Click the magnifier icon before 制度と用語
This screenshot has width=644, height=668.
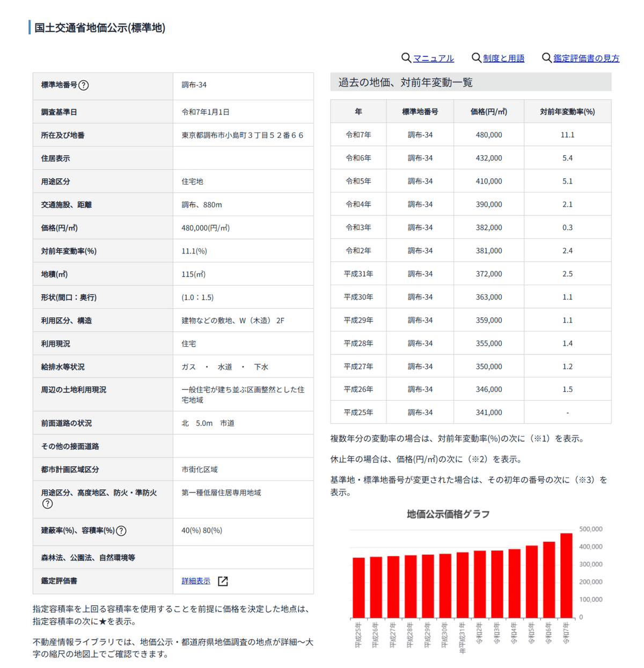[x=476, y=57]
